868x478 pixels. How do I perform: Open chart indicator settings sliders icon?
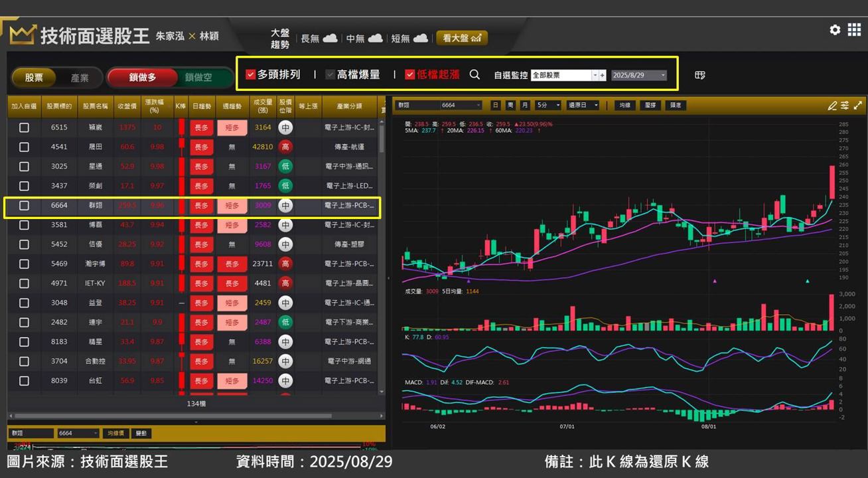click(845, 106)
